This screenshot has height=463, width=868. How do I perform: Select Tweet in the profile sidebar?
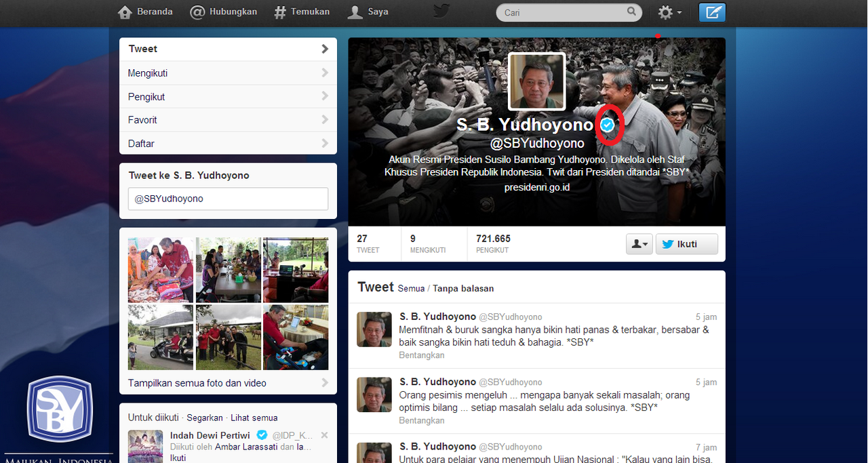click(228, 49)
